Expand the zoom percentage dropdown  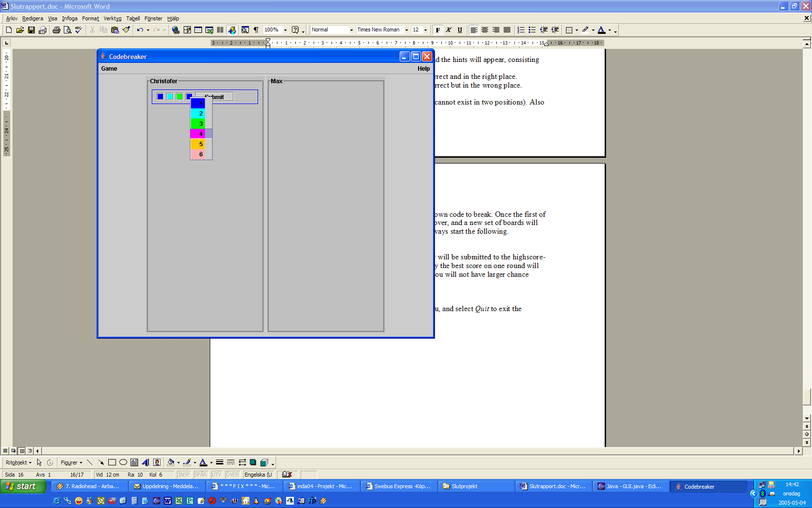(x=285, y=30)
